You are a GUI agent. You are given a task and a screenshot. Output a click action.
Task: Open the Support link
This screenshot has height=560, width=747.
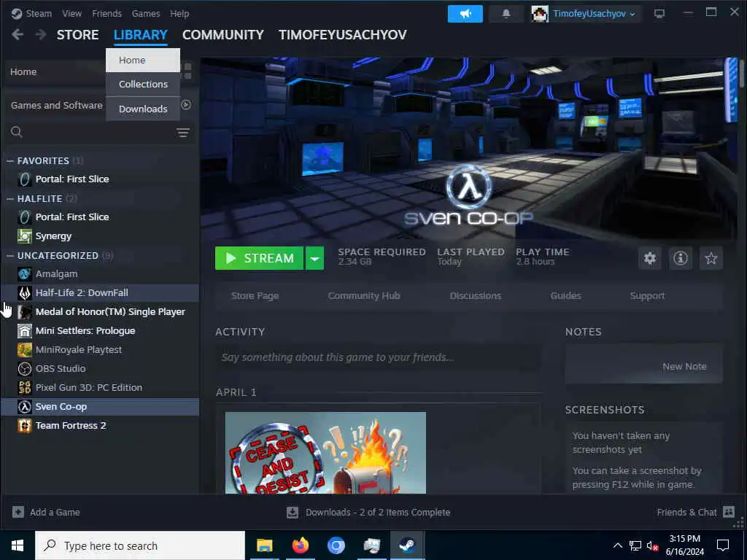[647, 296]
